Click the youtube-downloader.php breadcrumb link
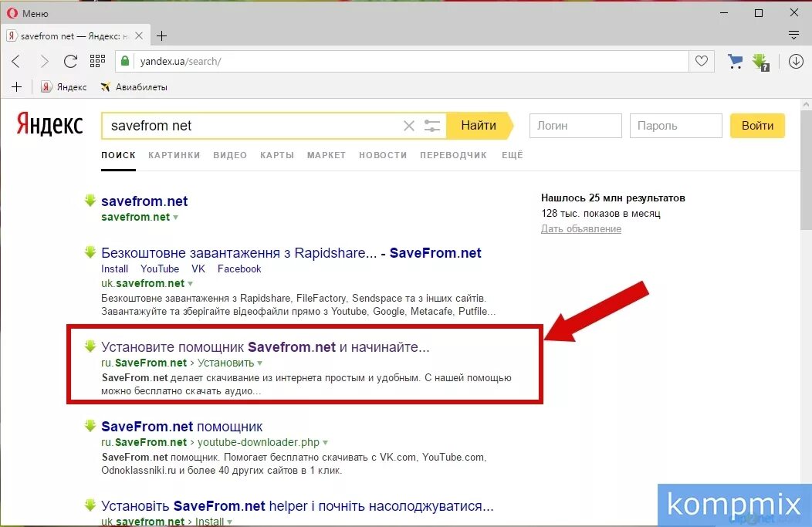 [x=259, y=442]
